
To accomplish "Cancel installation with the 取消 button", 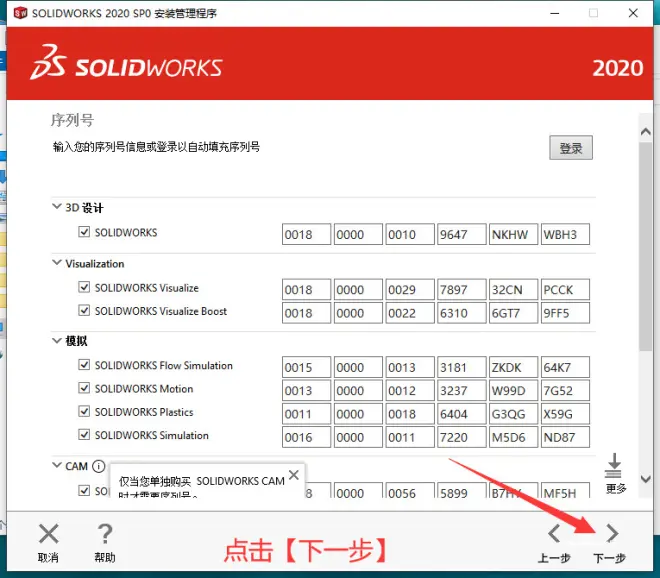I will [x=48, y=543].
